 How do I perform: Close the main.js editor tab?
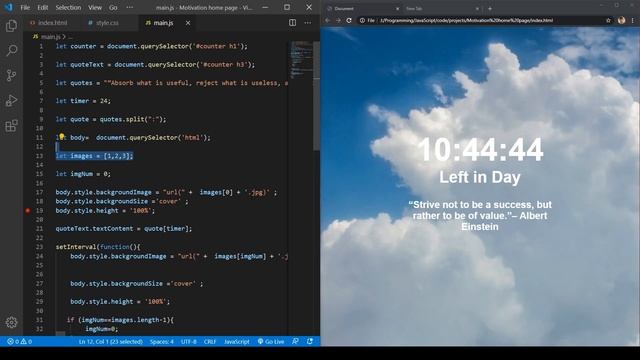(x=188, y=23)
